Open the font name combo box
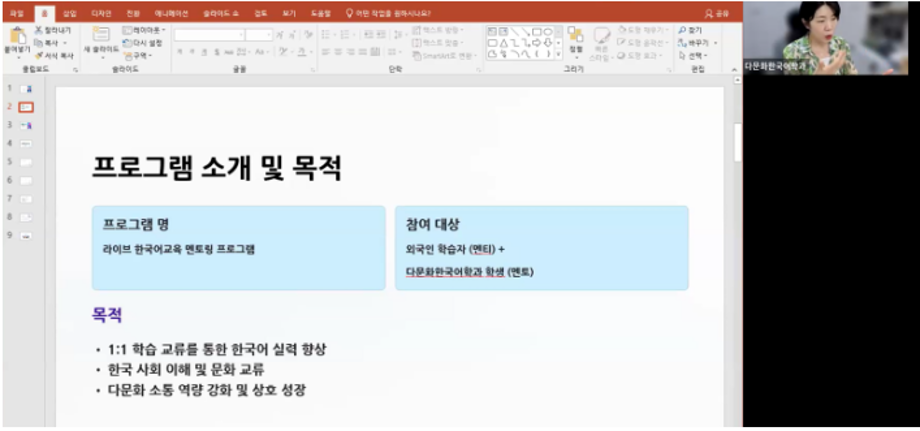The height and width of the screenshot is (431, 920). pos(209,35)
